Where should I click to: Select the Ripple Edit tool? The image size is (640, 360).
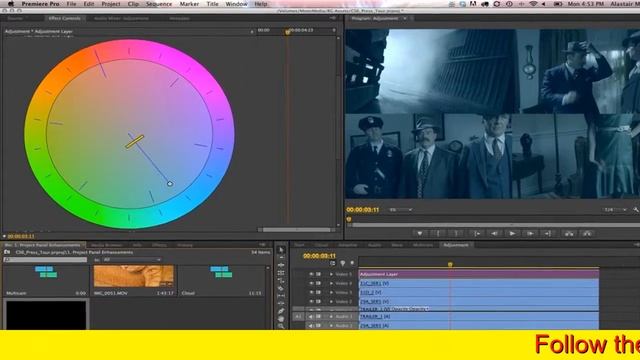click(x=281, y=265)
